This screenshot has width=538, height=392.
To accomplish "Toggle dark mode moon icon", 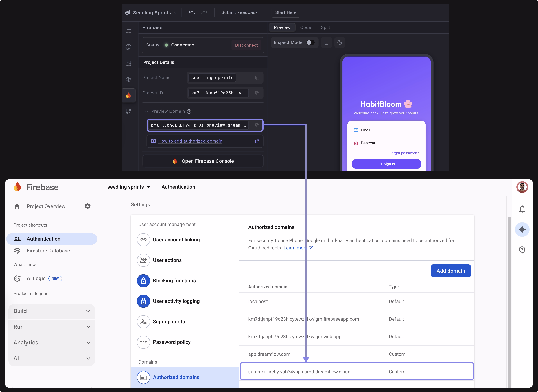I will [340, 42].
